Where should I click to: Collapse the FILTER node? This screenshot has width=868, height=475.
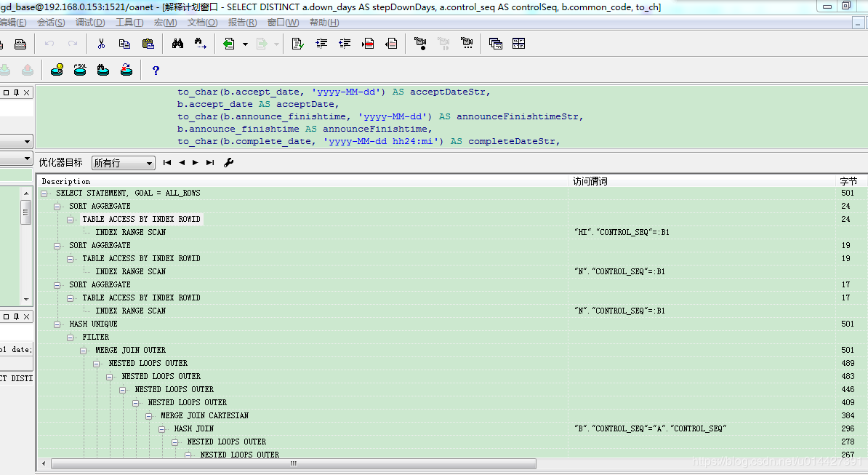pyautogui.click(x=71, y=338)
